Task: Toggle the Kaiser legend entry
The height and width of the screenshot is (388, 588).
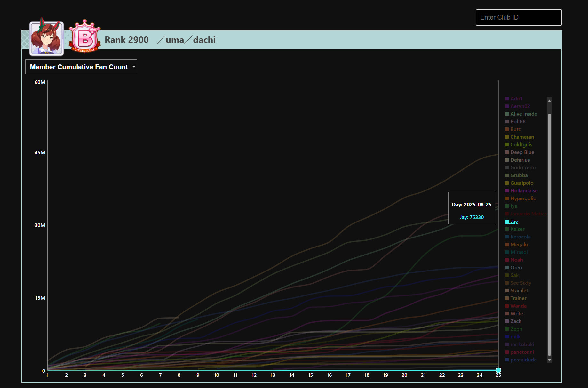Action: pyautogui.click(x=515, y=229)
